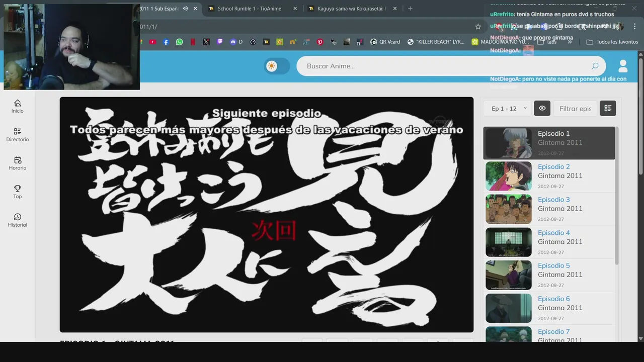This screenshot has width=644, height=362.
Task: Click the Episodio 6 thumbnail image
Action: [x=508, y=308]
